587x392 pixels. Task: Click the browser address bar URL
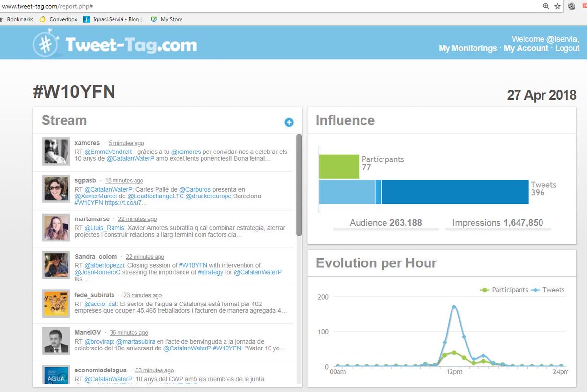47,6
